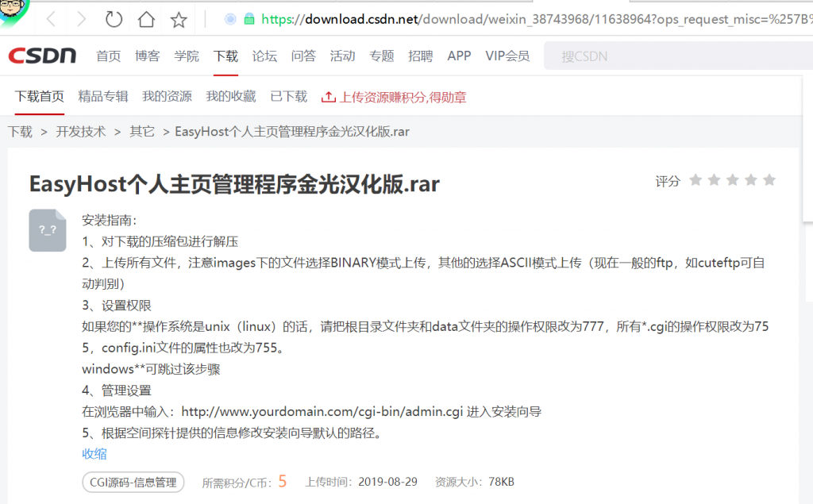Open the VIP会员 menu item
The image size is (813, 504).
click(x=507, y=56)
